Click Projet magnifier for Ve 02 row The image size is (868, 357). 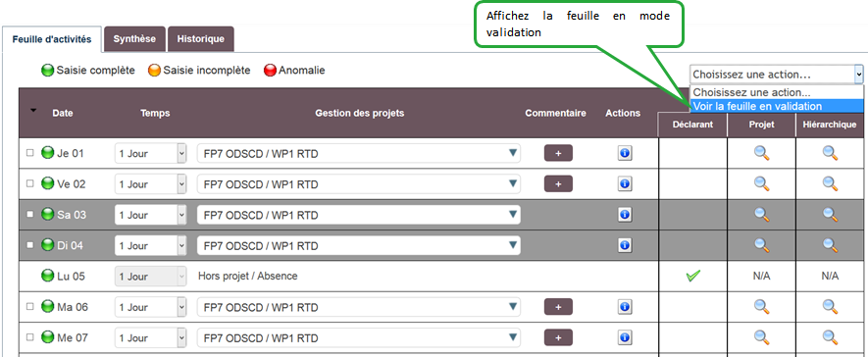click(x=762, y=183)
